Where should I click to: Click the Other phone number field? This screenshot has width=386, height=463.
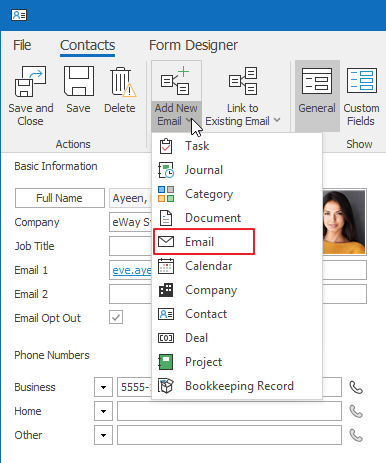coord(229,435)
